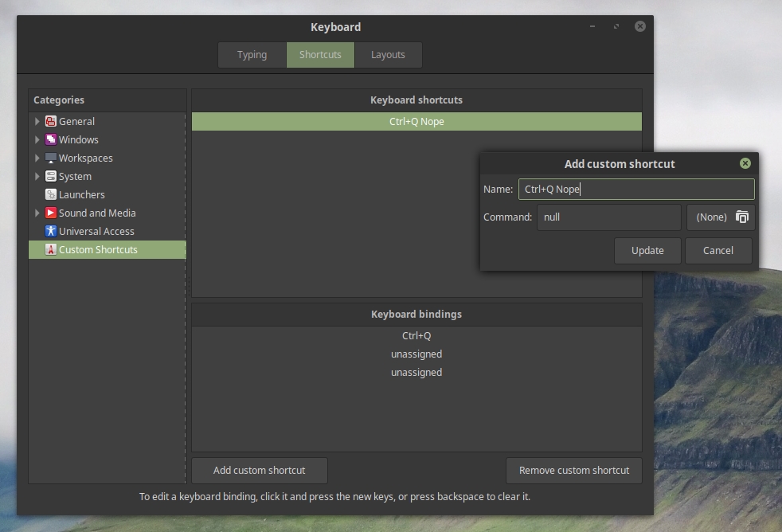
Task: Expand the System category arrow
Action: tap(37, 177)
